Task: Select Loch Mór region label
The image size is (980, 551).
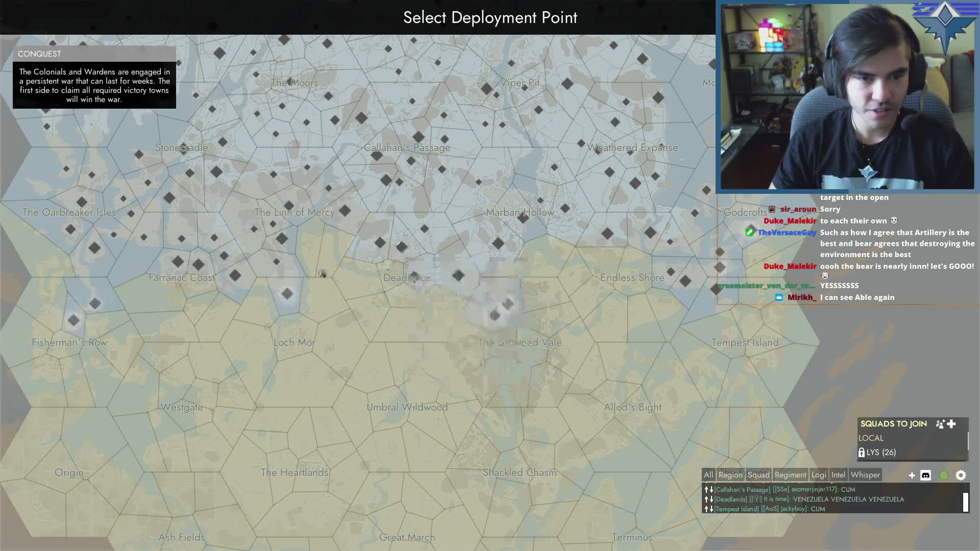Action: click(295, 342)
